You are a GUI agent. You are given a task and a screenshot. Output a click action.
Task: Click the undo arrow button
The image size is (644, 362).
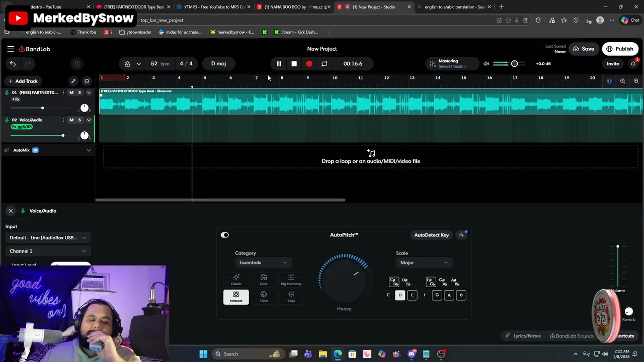click(13, 63)
